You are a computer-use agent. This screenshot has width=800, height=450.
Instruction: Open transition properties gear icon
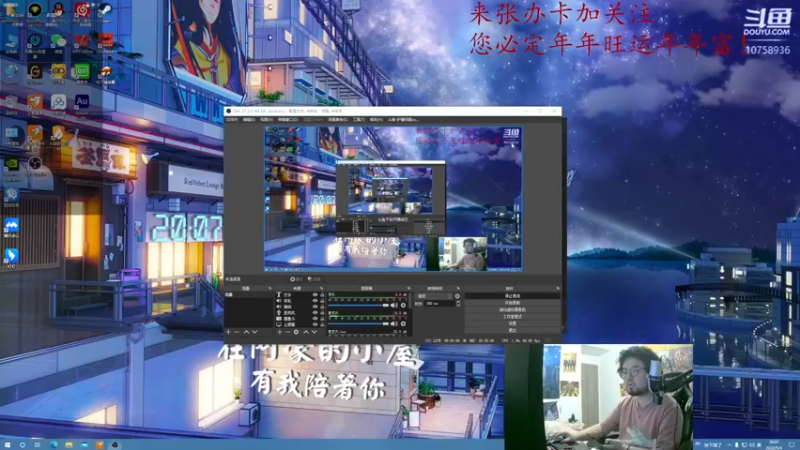pyautogui.click(x=458, y=296)
